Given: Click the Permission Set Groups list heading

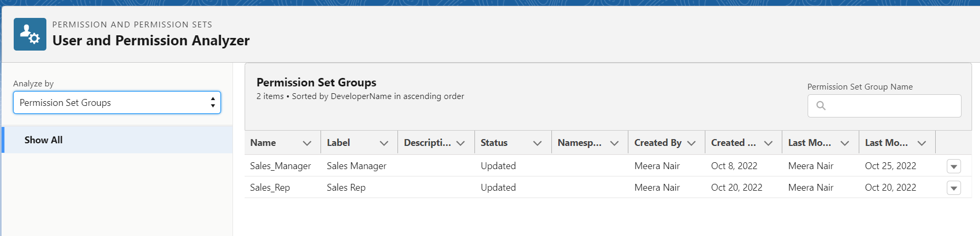Looking at the screenshot, I should (x=316, y=83).
